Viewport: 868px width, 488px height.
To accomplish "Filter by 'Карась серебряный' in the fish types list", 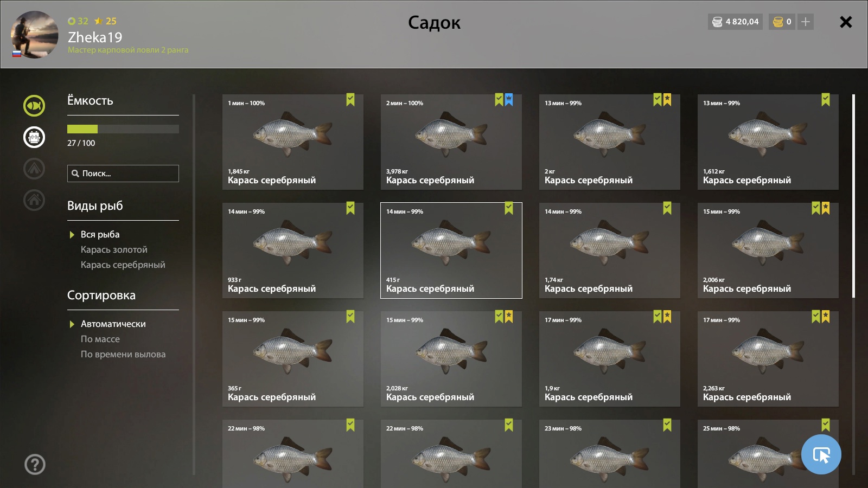I will click(123, 265).
